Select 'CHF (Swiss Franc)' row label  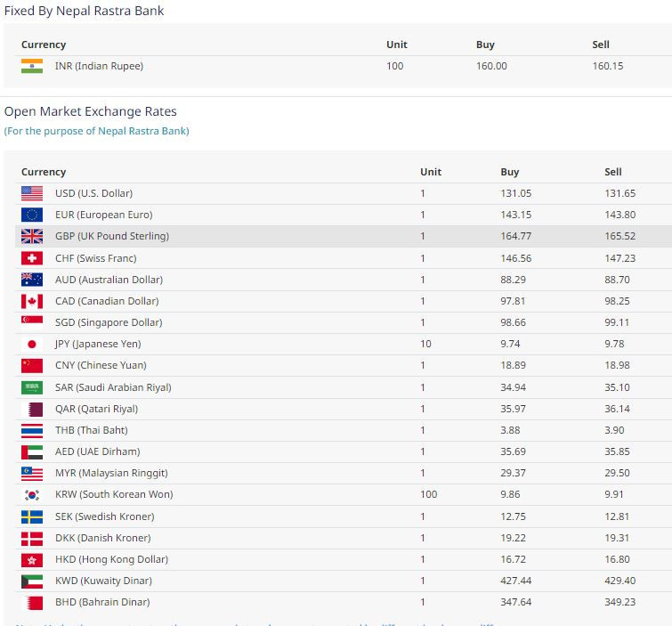point(95,258)
